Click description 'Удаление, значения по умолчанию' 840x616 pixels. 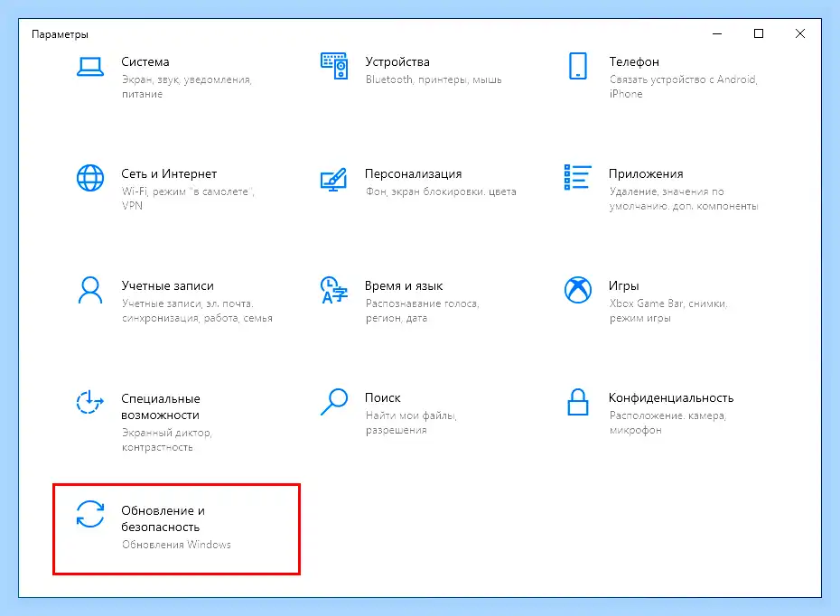point(684,199)
